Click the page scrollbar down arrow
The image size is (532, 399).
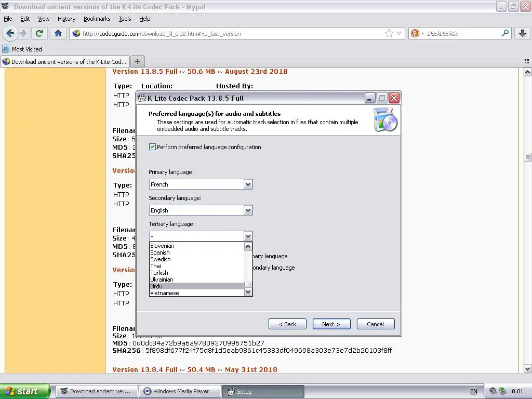[x=527, y=368]
